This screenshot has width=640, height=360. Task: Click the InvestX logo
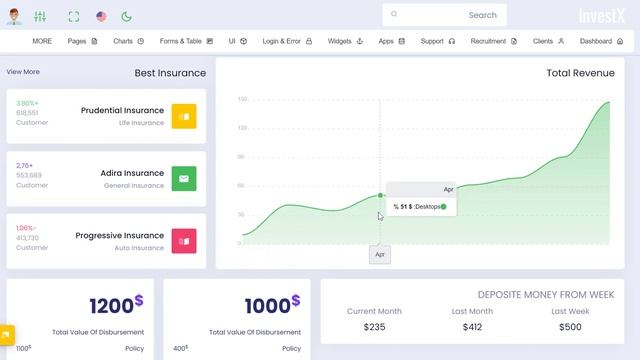coord(602,16)
